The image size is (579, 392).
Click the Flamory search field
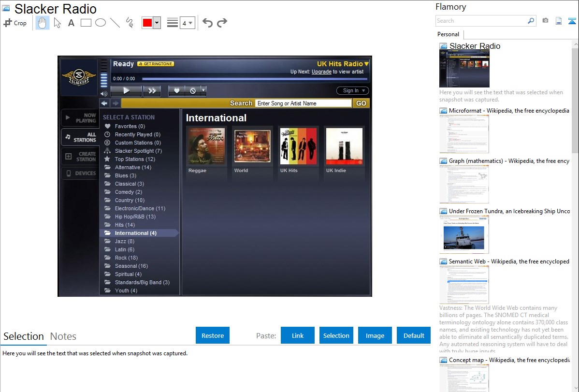pos(481,21)
